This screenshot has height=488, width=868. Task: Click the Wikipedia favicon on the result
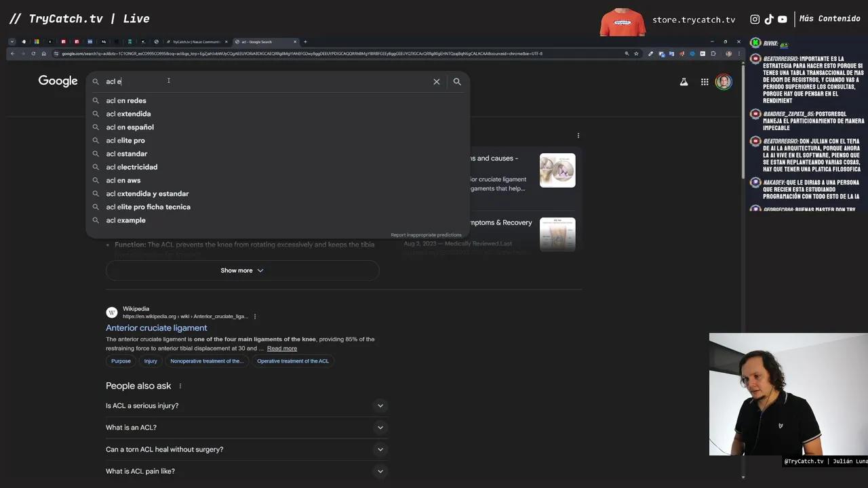[112, 312]
